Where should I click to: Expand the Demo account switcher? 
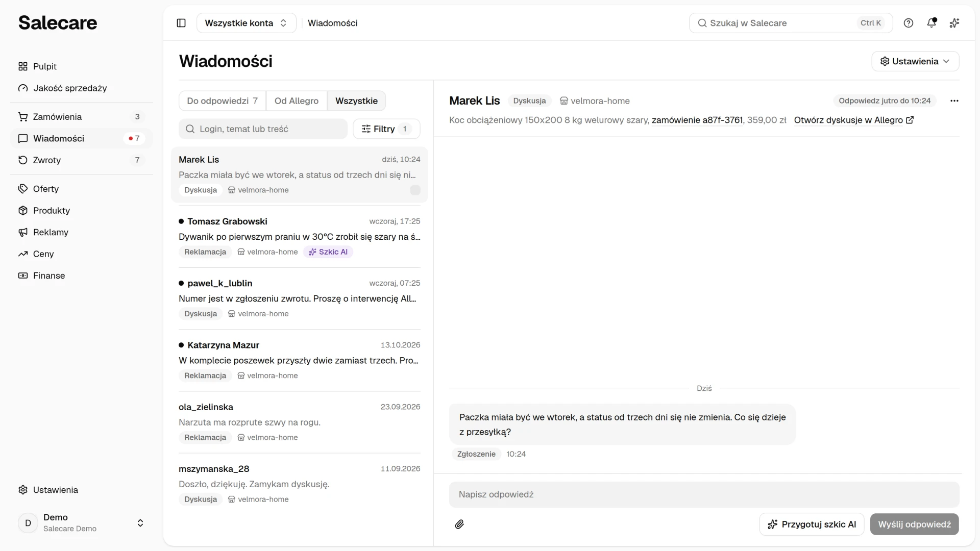[82, 523]
